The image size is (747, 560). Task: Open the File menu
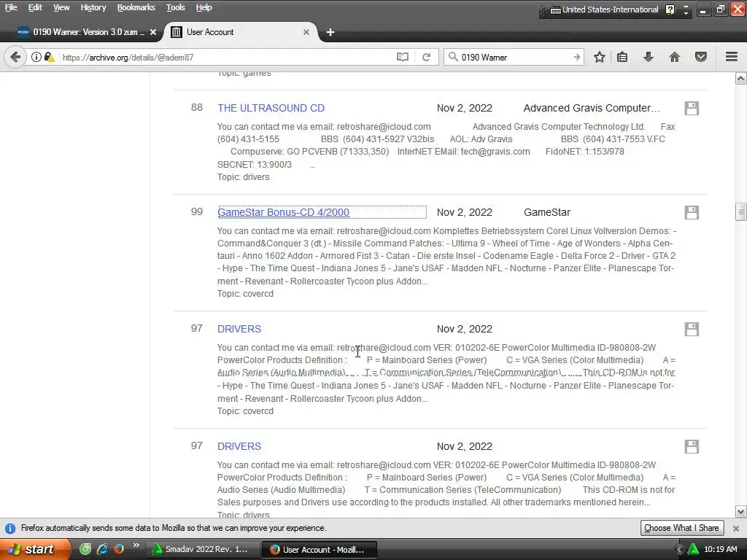point(11,7)
